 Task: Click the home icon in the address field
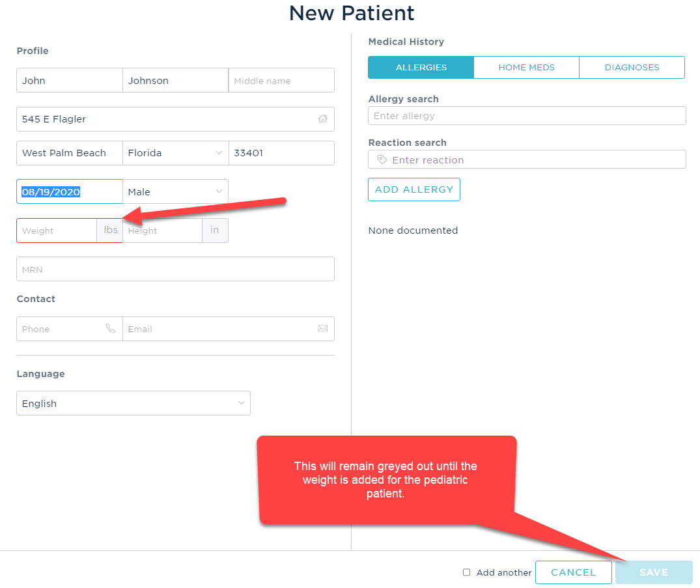tap(322, 119)
